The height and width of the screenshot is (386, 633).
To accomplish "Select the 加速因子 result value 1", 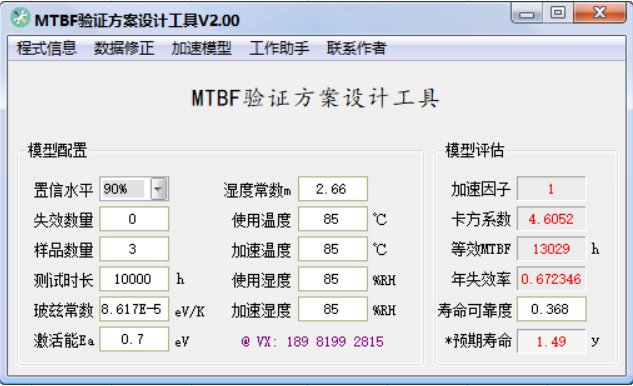I will [x=551, y=189].
